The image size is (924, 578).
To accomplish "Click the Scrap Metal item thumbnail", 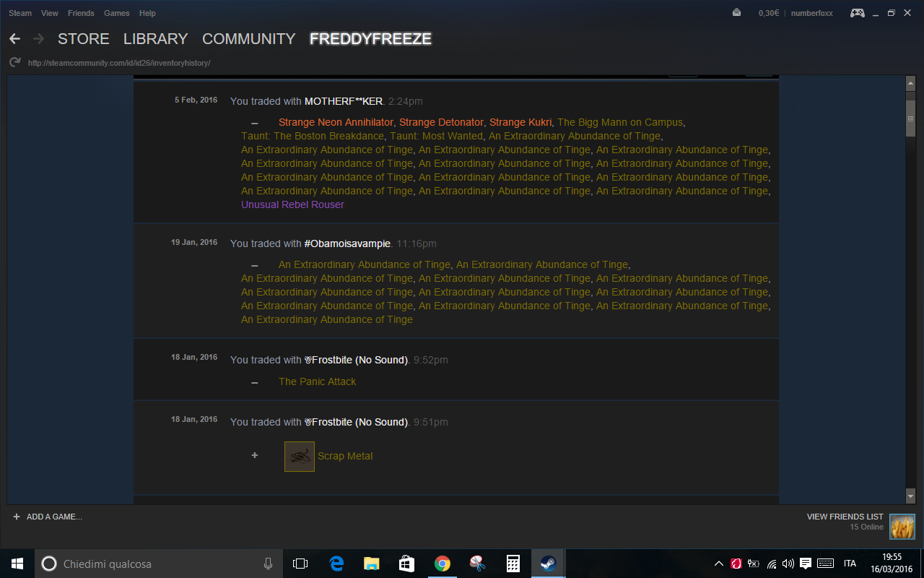I will coord(300,457).
